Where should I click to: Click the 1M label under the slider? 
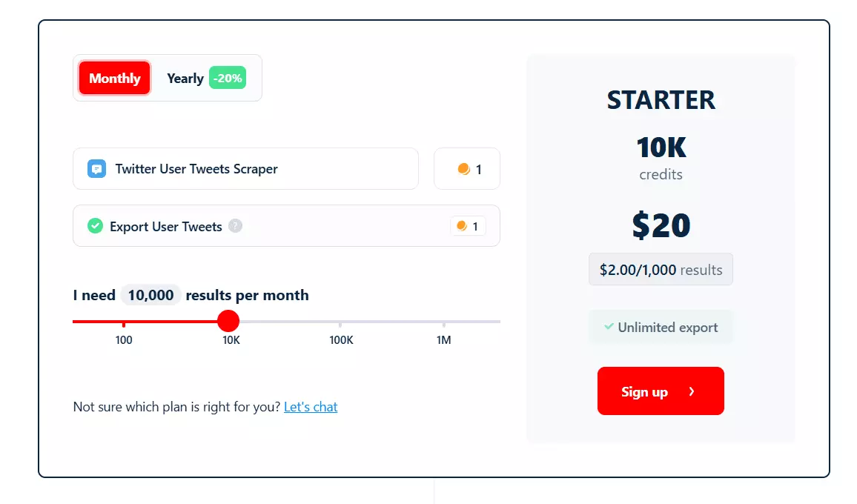click(443, 340)
